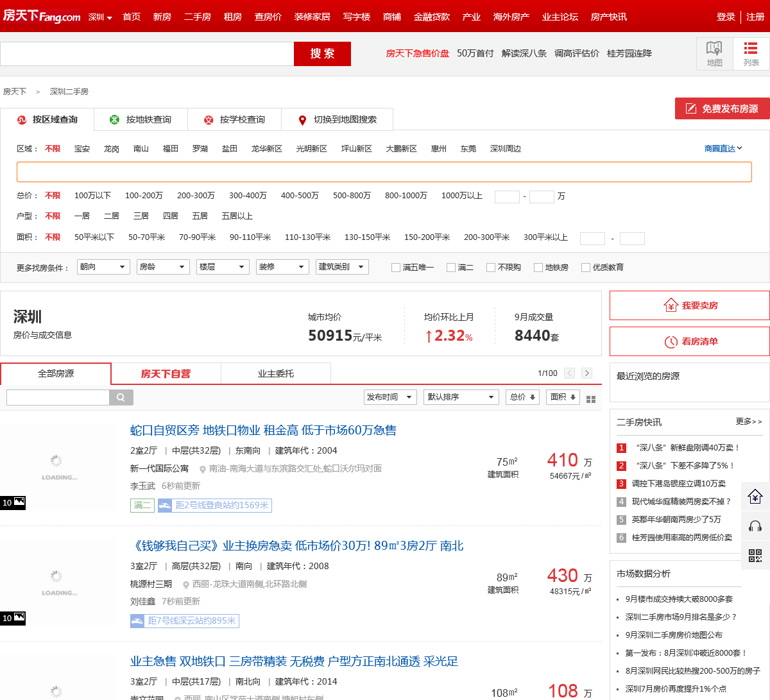Click location pin for 西丽 address
The height and width of the screenshot is (700, 770).
186,585
